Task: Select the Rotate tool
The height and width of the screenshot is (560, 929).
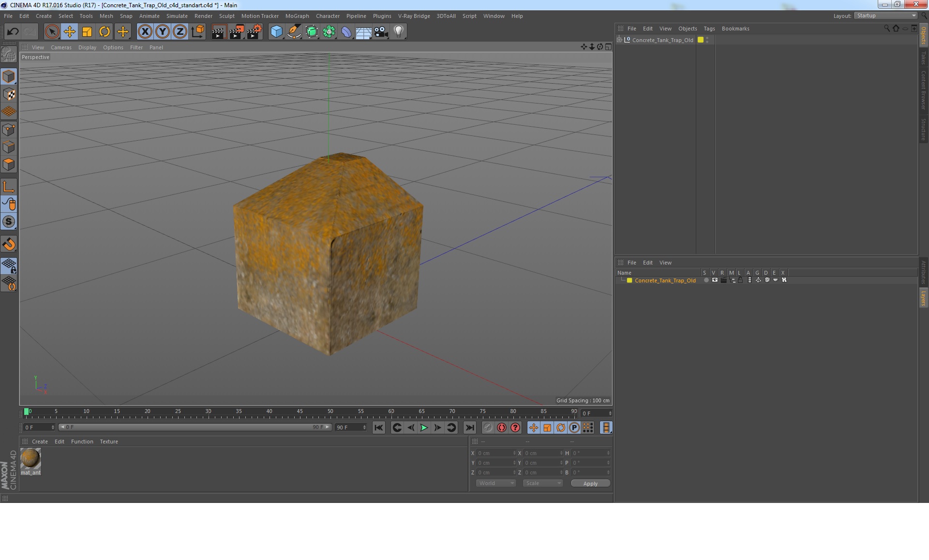Action: (105, 32)
